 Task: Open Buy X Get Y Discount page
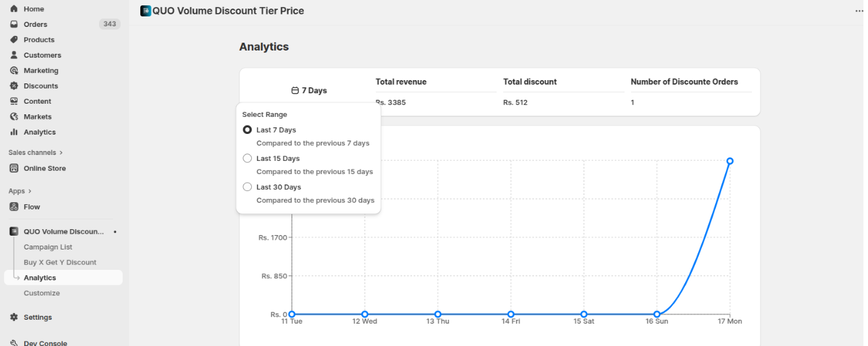60,263
